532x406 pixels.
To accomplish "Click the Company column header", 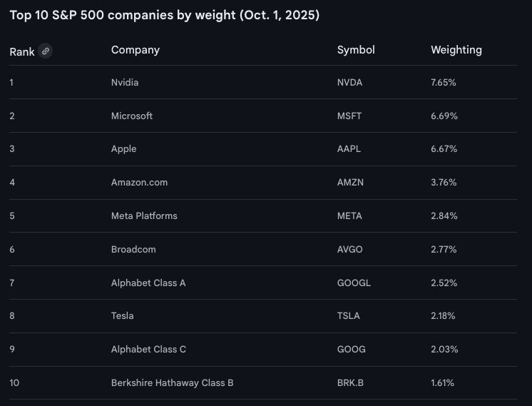I will pos(135,50).
